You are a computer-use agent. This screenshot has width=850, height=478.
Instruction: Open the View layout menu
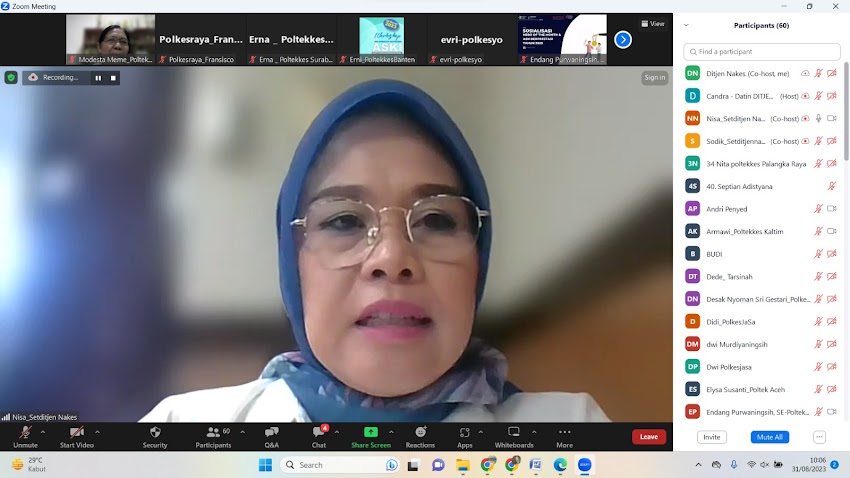tap(653, 24)
